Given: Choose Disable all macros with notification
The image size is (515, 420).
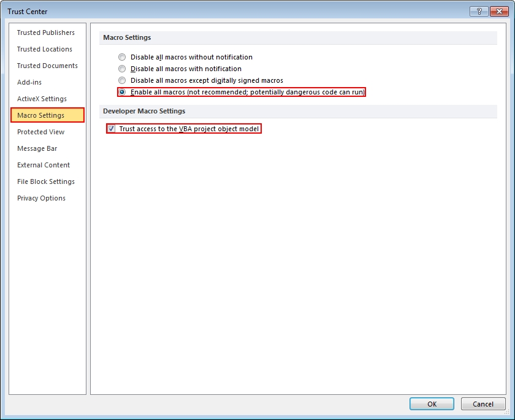Looking at the screenshot, I should (x=122, y=69).
